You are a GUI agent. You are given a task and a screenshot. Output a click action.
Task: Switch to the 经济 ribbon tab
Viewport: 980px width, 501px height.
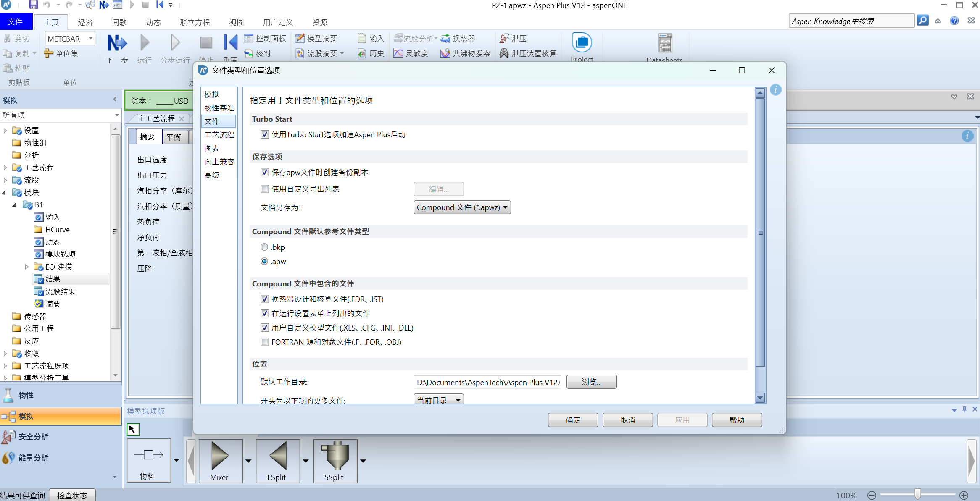coord(85,22)
